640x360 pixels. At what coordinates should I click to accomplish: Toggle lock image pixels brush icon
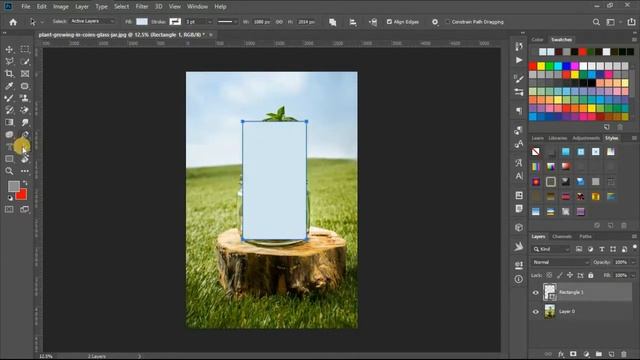click(x=560, y=276)
